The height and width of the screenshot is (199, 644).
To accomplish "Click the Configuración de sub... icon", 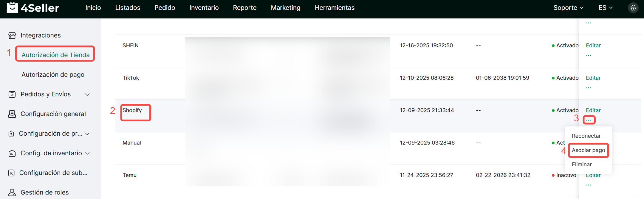I will (x=11, y=173).
